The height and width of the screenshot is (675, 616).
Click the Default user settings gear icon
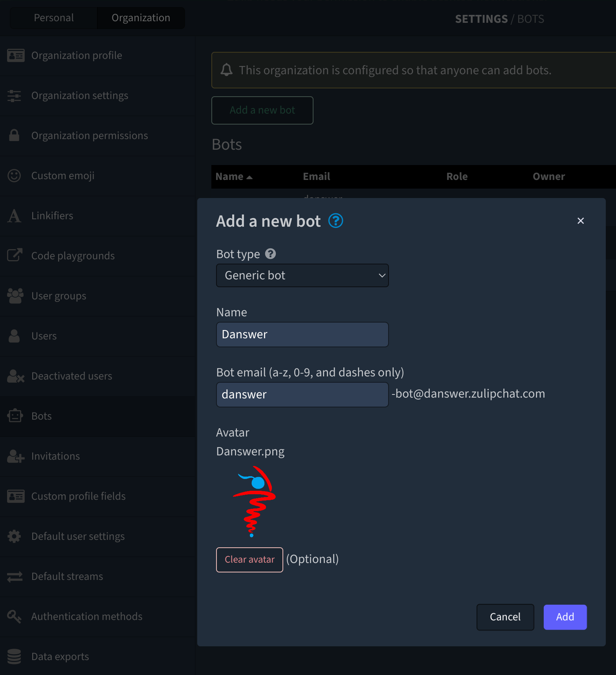coord(14,536)
